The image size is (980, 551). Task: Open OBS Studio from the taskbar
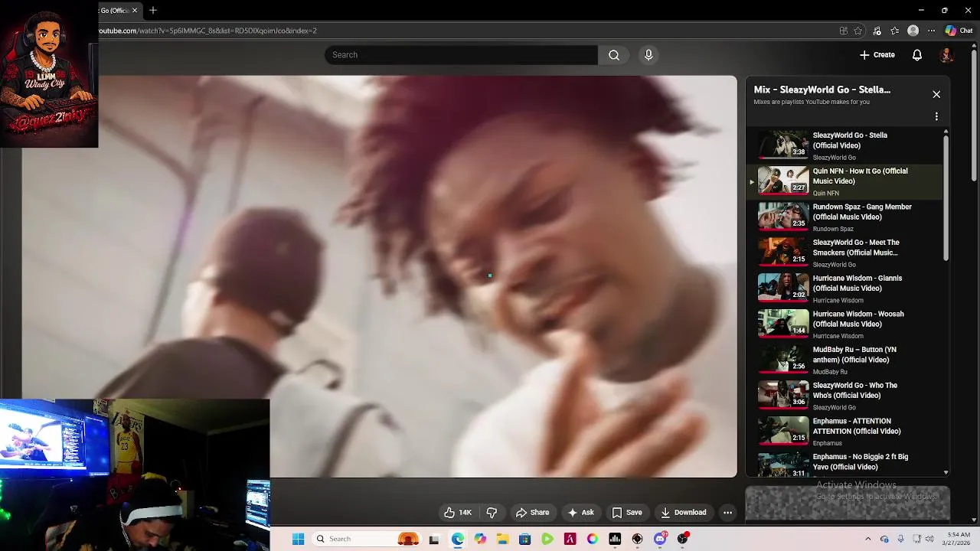637,540
